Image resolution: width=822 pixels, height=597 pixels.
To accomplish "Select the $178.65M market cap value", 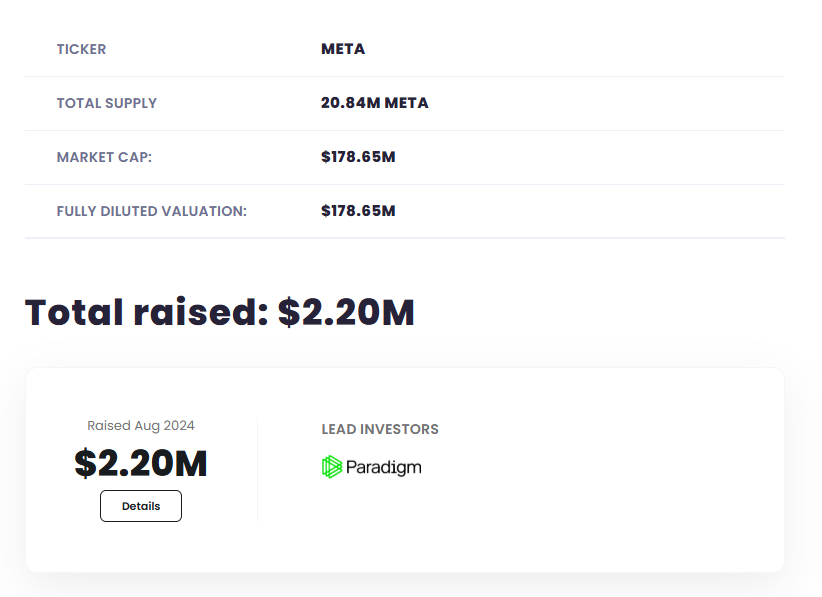I will pos(358,157).
